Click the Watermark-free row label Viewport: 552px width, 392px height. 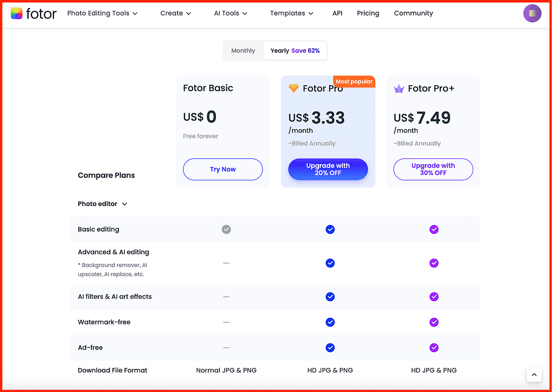click(104, 322)
